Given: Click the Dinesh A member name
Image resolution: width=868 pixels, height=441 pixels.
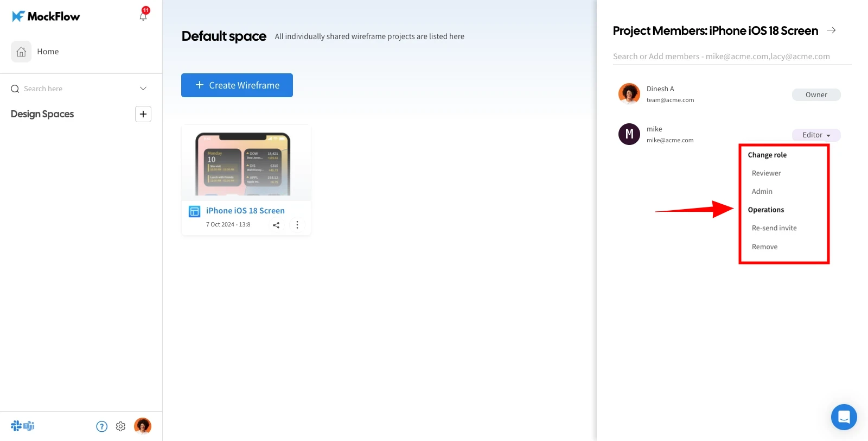Looking at the screenshot, I should point(660,89).
